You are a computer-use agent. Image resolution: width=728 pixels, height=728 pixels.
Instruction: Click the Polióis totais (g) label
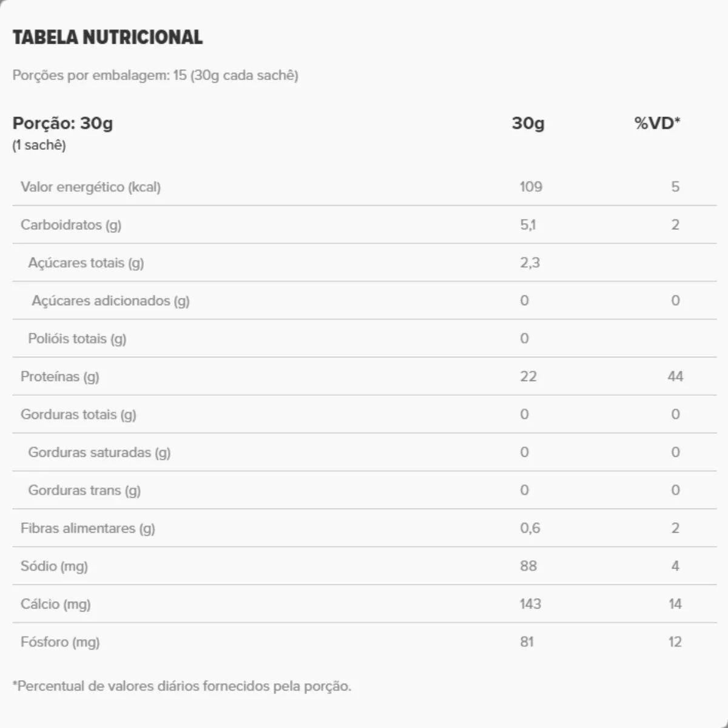click(77, 339)
